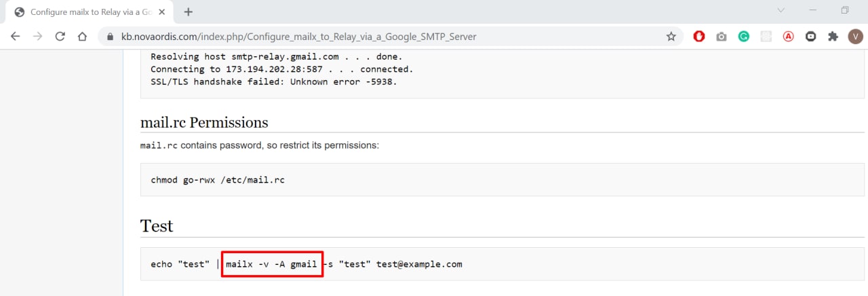Image resolution: width=868 pixels, height=296 pixels.
Task: Minimize the browser window
Action: (813, 11)
